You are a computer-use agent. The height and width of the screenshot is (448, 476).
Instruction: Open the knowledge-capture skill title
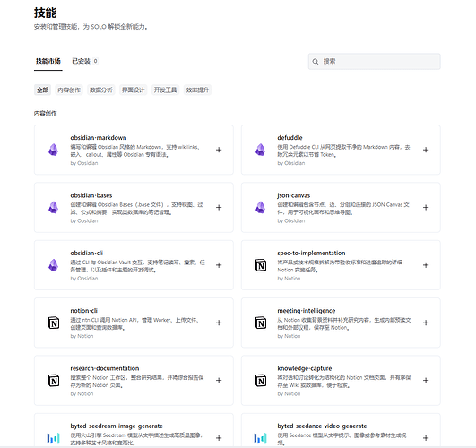click(x=305, y=368)
